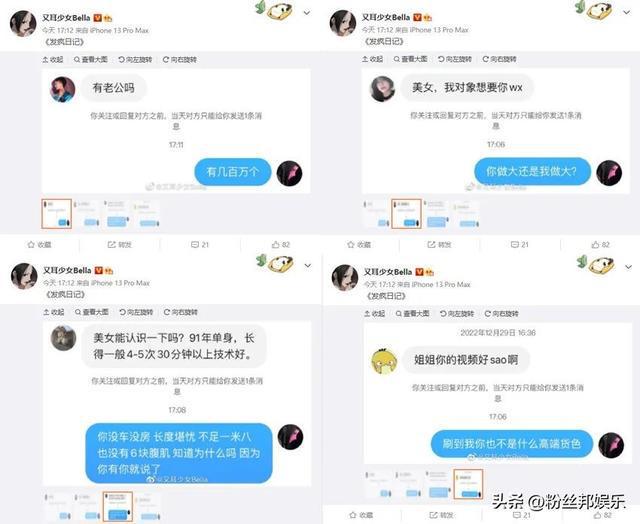
Task: Favorite the '美女，我对象想要你wx' post via 收藏
Action: pos(359,244)
